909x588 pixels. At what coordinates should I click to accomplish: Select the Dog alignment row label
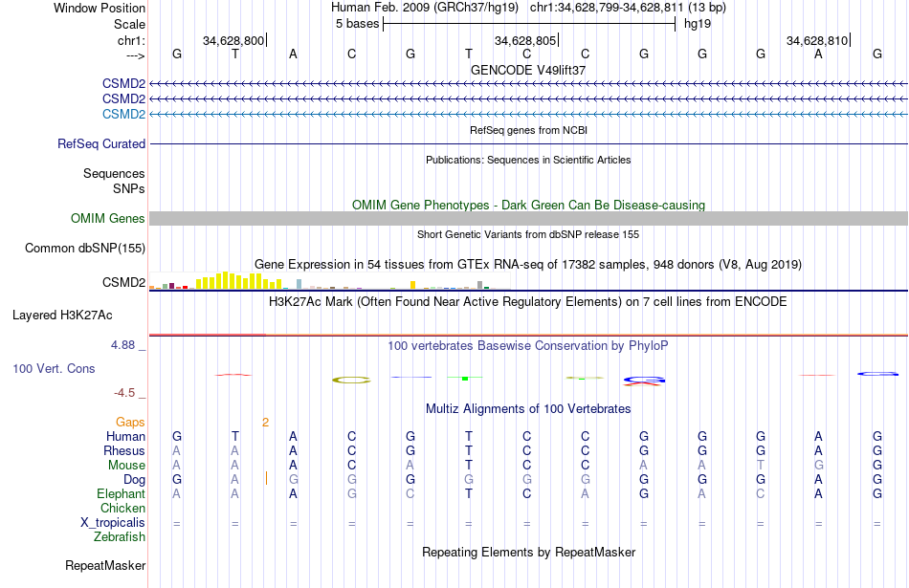tap(135, 480)
